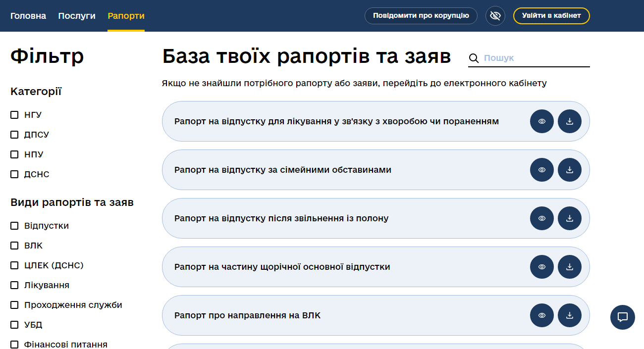Open the chat support widget
644x349 pixels.
click(x=623, y=317)
